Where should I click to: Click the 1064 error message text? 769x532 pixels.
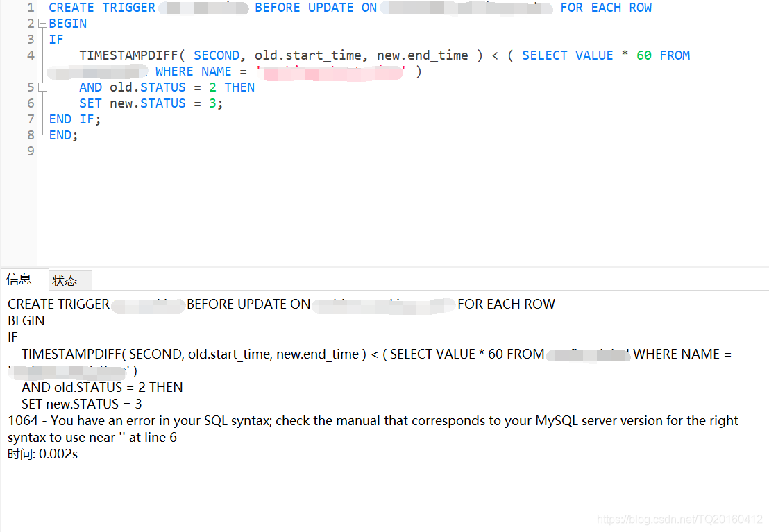click(x=373, y=429)
